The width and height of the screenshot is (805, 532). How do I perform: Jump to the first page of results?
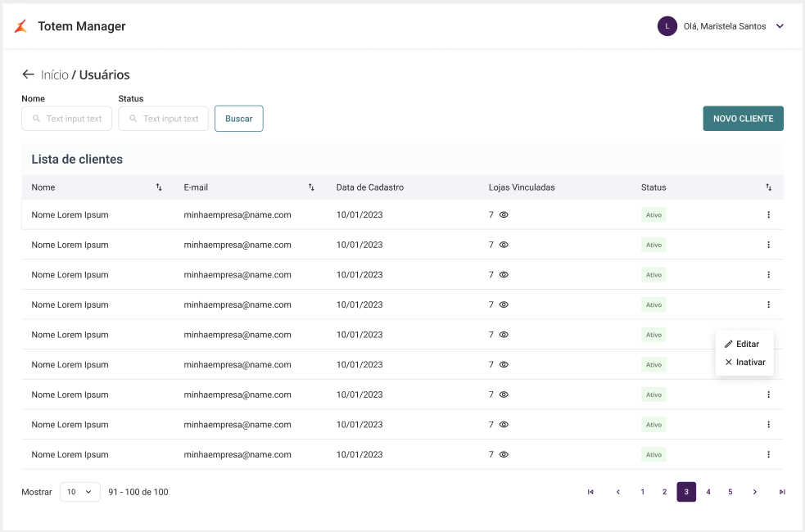pyautogui.click(x=590, y=492)
